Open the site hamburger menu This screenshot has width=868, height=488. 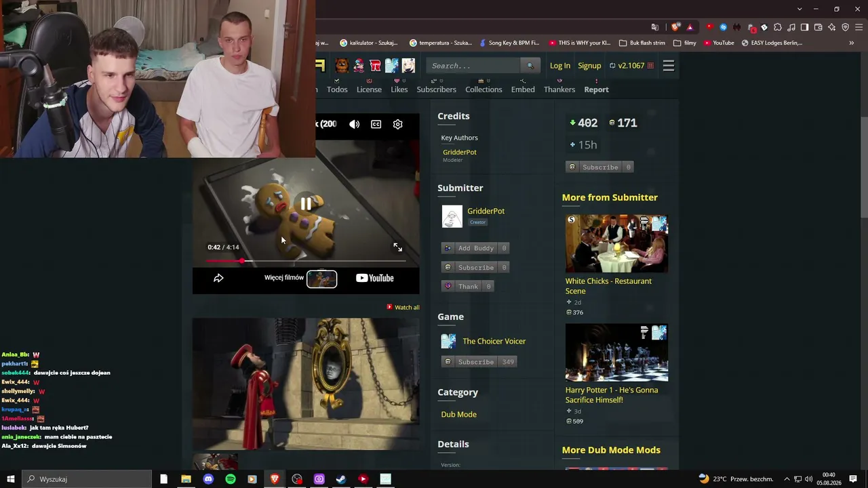[669, 66]
